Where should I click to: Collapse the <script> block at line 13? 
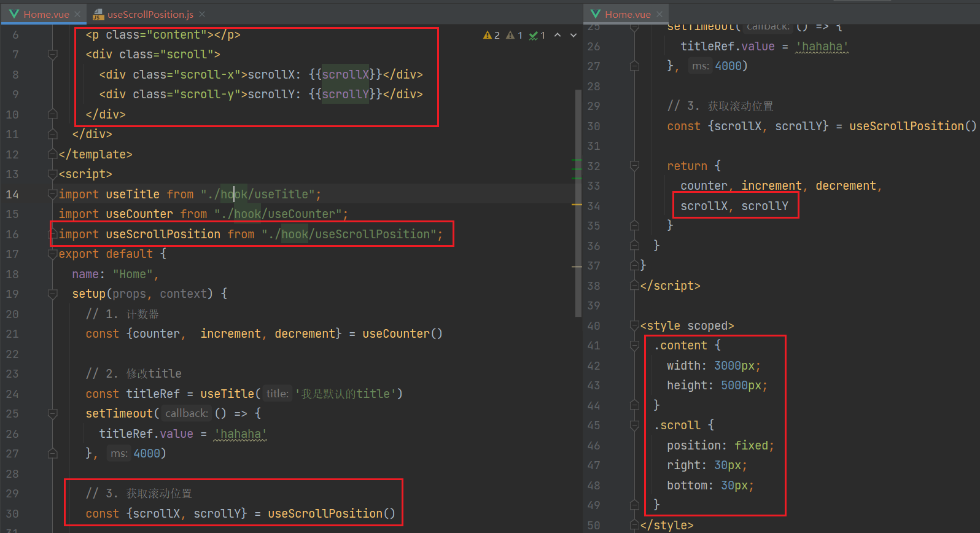point(53,174)
